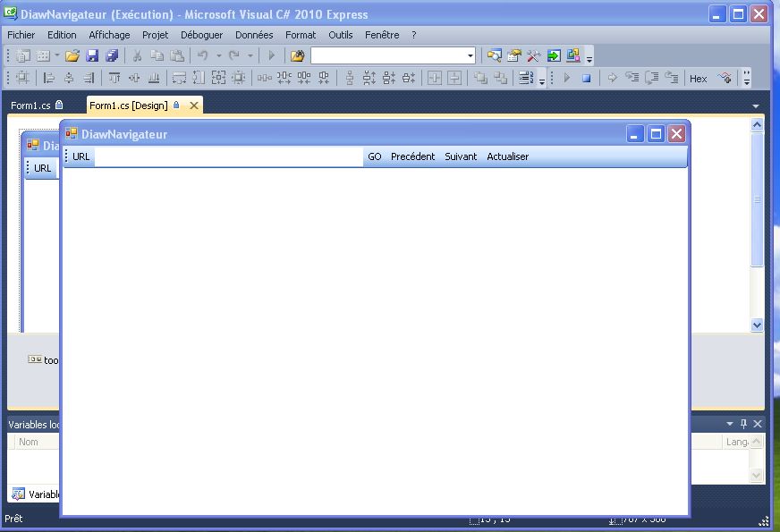Screen dimensions: 780x532
Task: Click the Open File folder icon
Action: tap(72, 55)
